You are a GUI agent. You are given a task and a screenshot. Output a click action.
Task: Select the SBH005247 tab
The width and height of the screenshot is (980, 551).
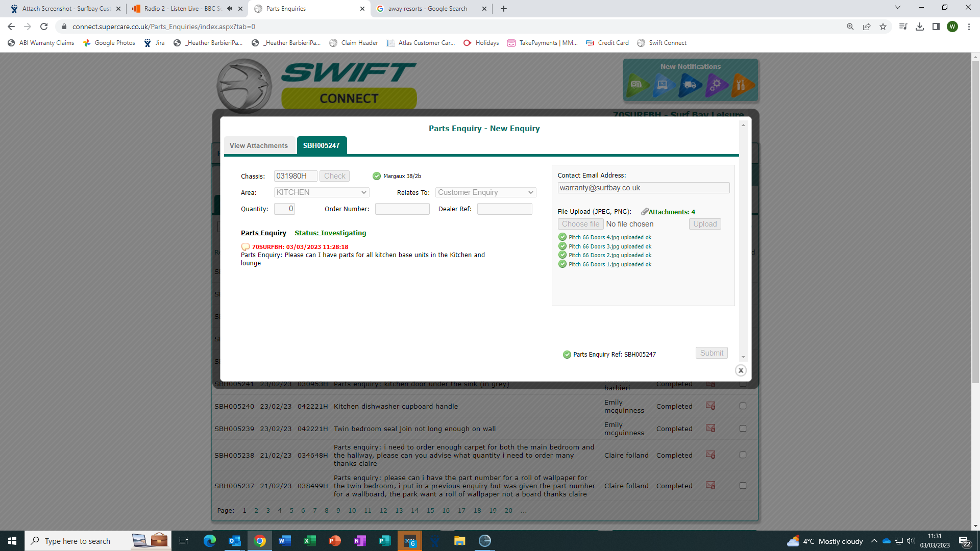click(x=321, y=146)
